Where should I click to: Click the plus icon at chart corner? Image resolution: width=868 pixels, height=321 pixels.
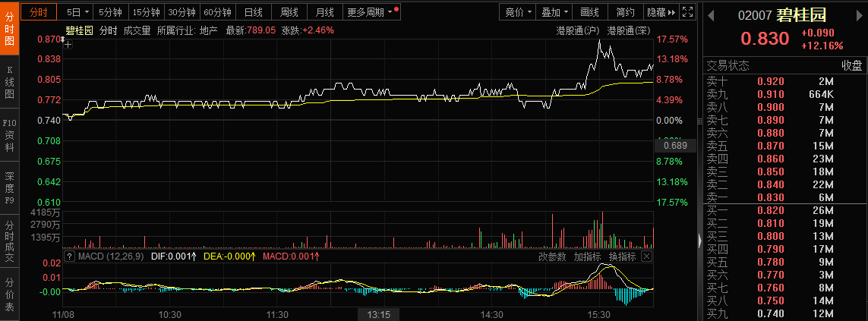[68, 45]
